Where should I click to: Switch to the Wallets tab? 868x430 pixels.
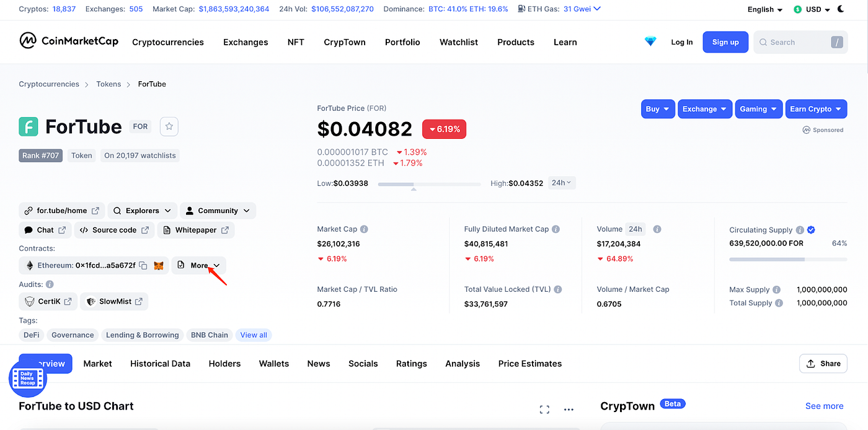[274, 364]
